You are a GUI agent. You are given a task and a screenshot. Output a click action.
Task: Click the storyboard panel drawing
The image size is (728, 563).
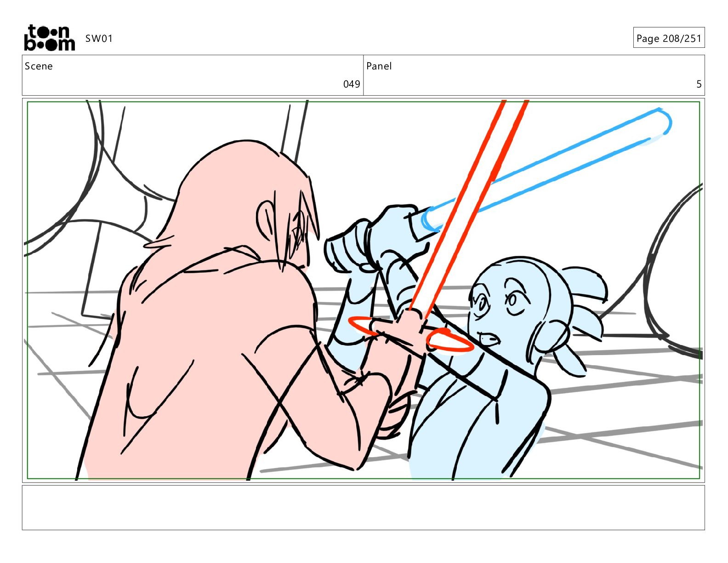click(364, 290)
